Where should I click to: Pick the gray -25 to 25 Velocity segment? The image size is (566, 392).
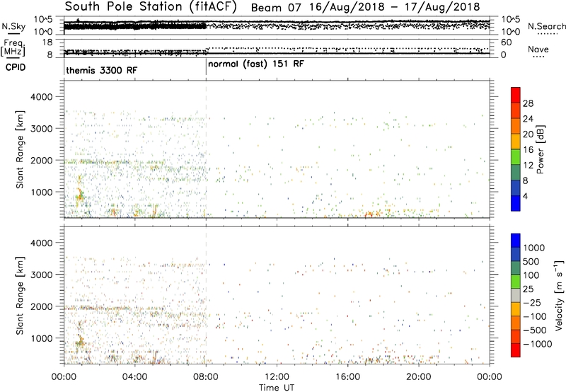click(516, 295)
